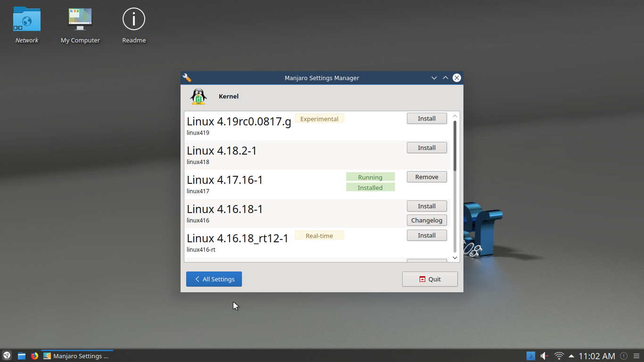This screenshot has width=644, height=362.
Task: Launch the file manager from the taskbar
Action: pyautogui.click(x=21, y=356)
